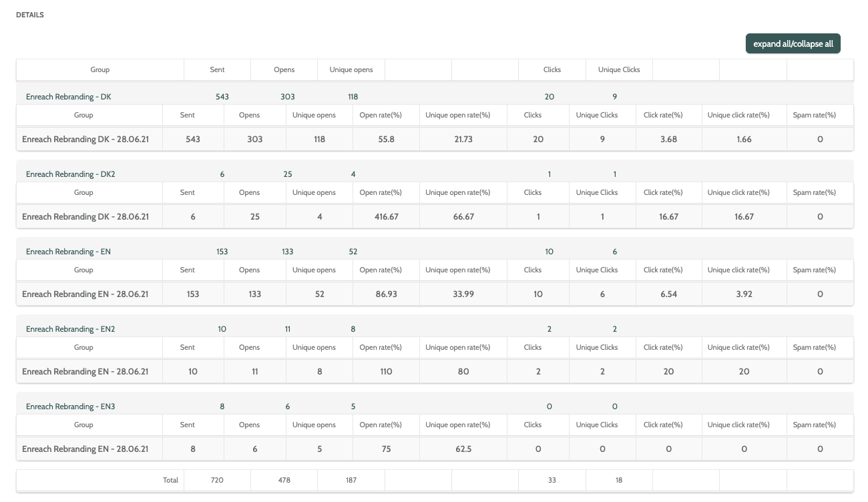This screenshot has width=868, height=502.
Task: Select the top summary Opens column header
Action: click(x=284, y=69)
